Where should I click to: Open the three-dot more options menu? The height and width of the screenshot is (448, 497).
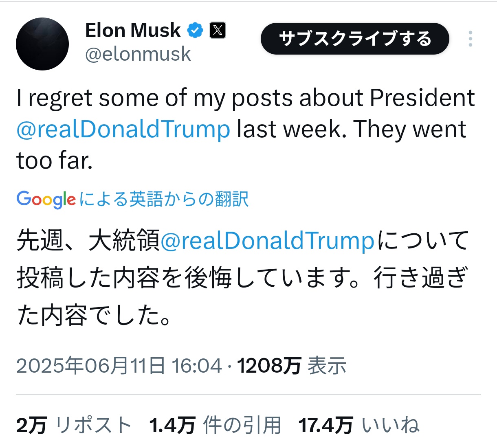coord(471,39)
